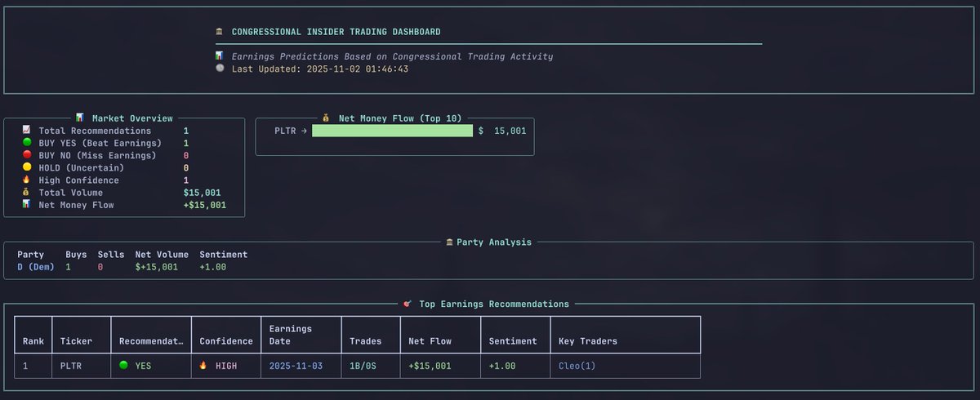Screen dimensions: 980x400
Task: Click the $ 15,001 amount next to the flow bar
Action: [502, 131]
